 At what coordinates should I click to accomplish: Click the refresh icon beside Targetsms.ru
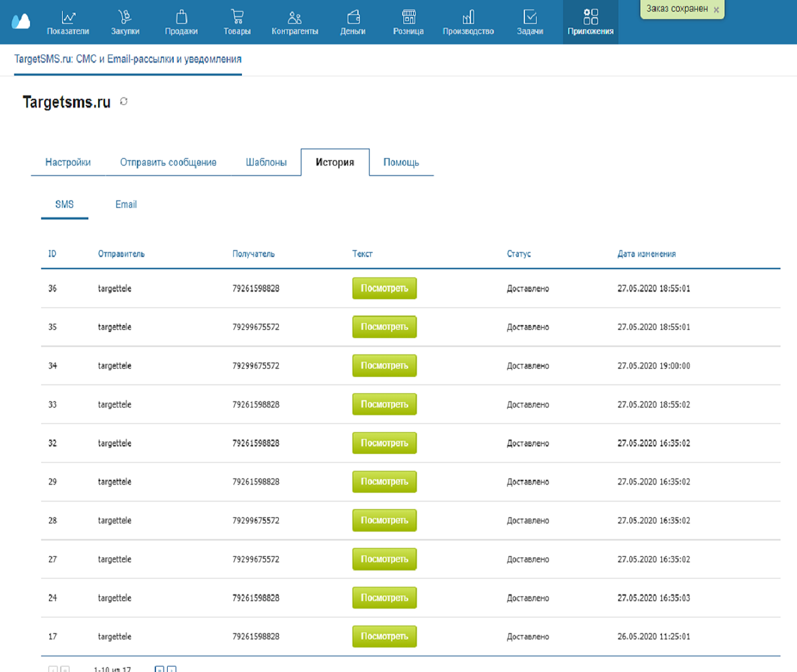[123, 102]
